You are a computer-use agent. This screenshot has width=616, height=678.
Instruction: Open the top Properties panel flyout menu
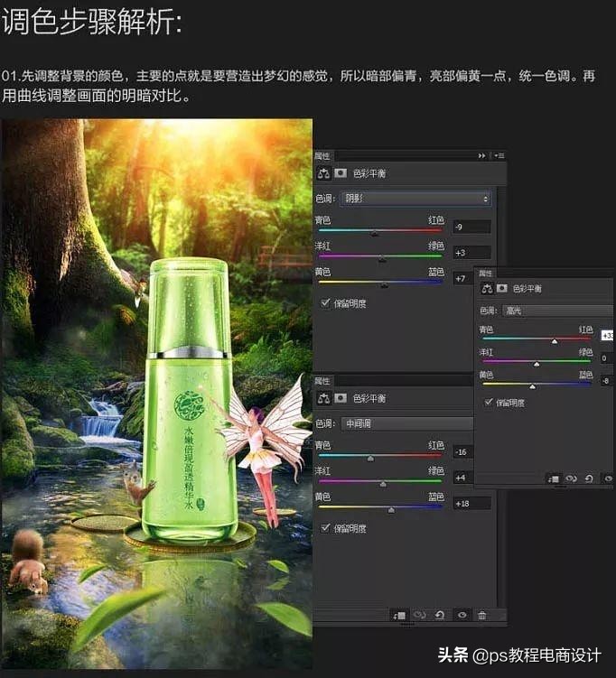pos(499,155)
